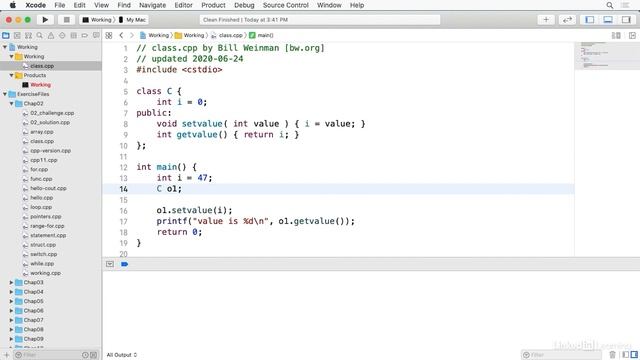Choose the My Mac run destination

click(132, 20)
